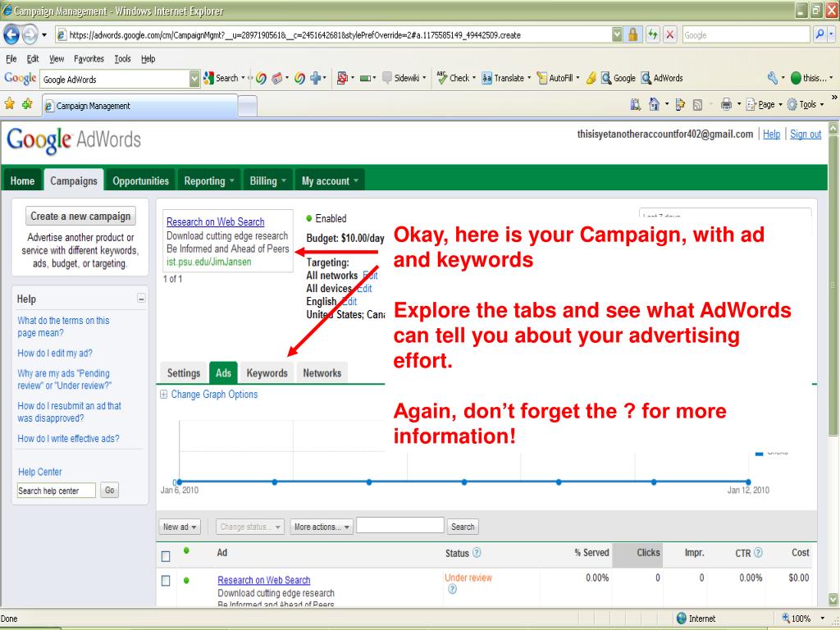This screenshot has height=630, width=840.
Task: Click the security lock icon in address bar
Action: coord(632,34)
